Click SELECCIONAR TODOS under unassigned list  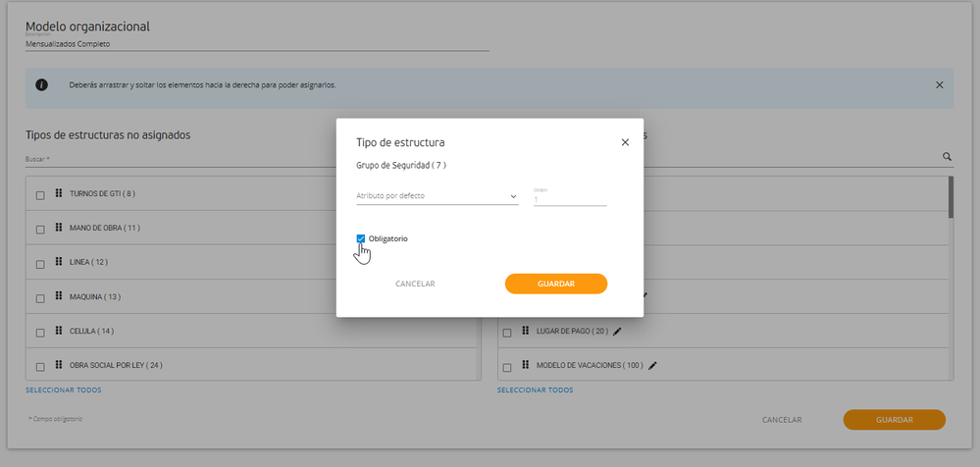tap(63, 390)
